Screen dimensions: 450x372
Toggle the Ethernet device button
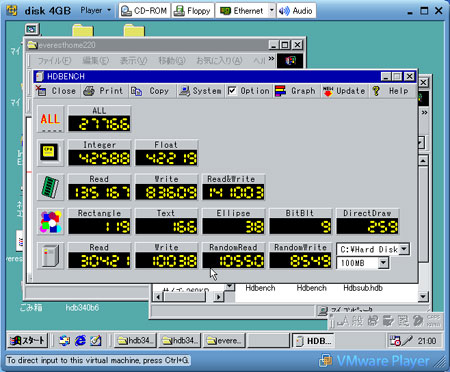(x=242, y=11)
